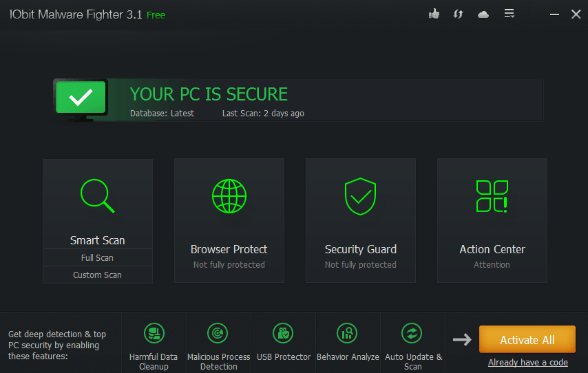Click the orange Activate All button
Screen dimensions: 588x373
[x=527, y=339]
